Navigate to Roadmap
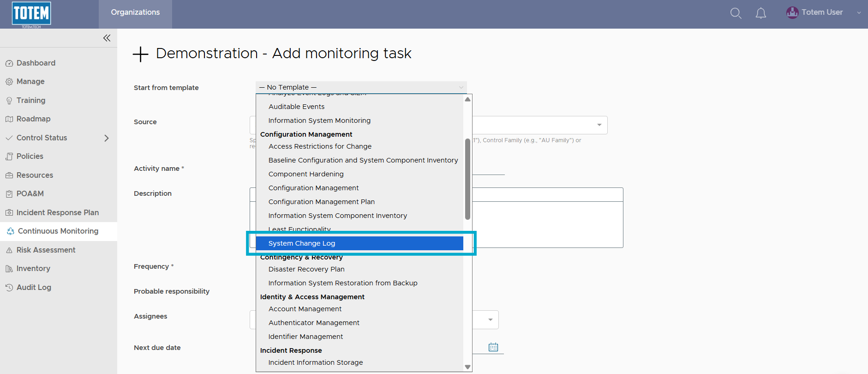Screen dimensions: 868x374 [33, 119]
